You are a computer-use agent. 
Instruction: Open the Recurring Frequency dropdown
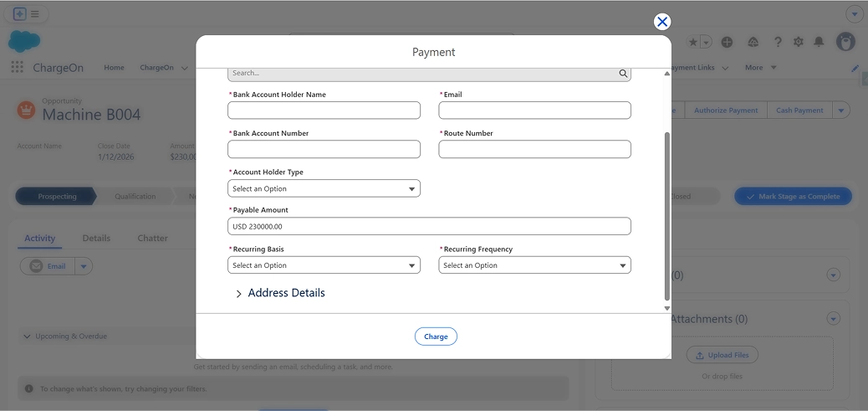pyautogui.click(x=534, y=265)
